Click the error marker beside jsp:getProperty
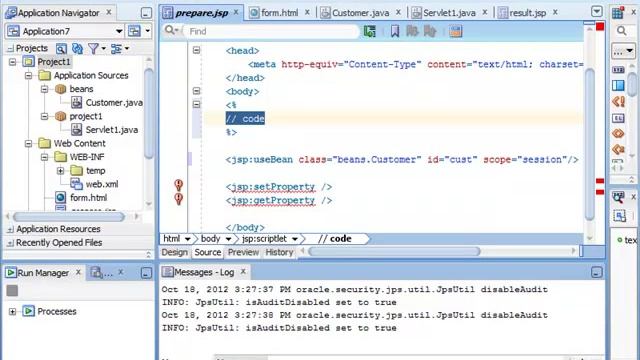 178,199
